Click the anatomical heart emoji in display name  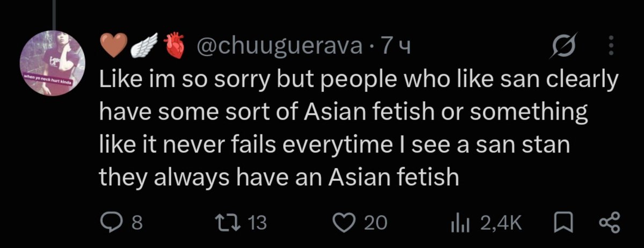tap(173, 45)
